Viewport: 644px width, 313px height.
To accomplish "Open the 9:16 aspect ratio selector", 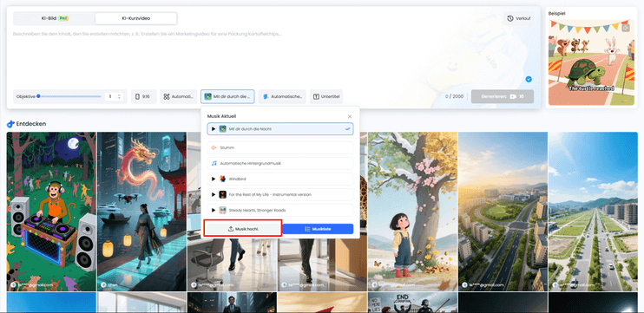I will pyautogui.click(x=144, y=97).
